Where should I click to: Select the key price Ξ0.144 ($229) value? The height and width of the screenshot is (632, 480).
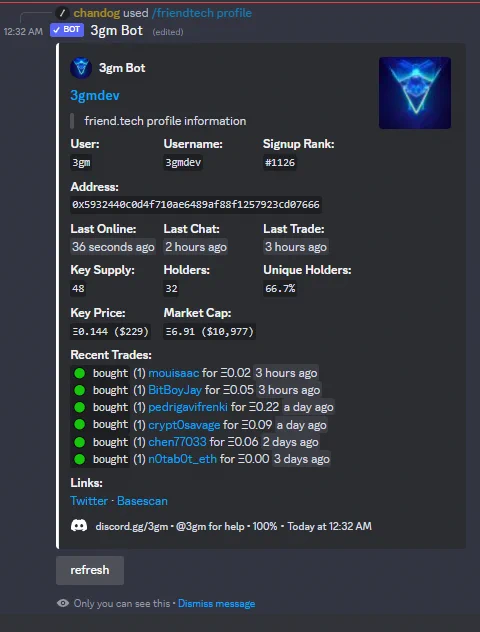click(110, 331)
